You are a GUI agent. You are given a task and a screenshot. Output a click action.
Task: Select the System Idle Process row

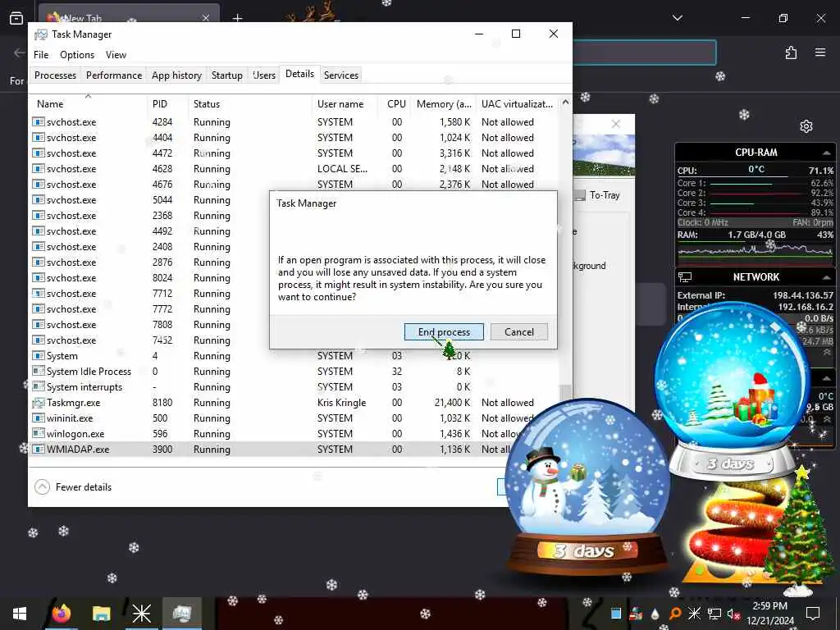[294, 372]
